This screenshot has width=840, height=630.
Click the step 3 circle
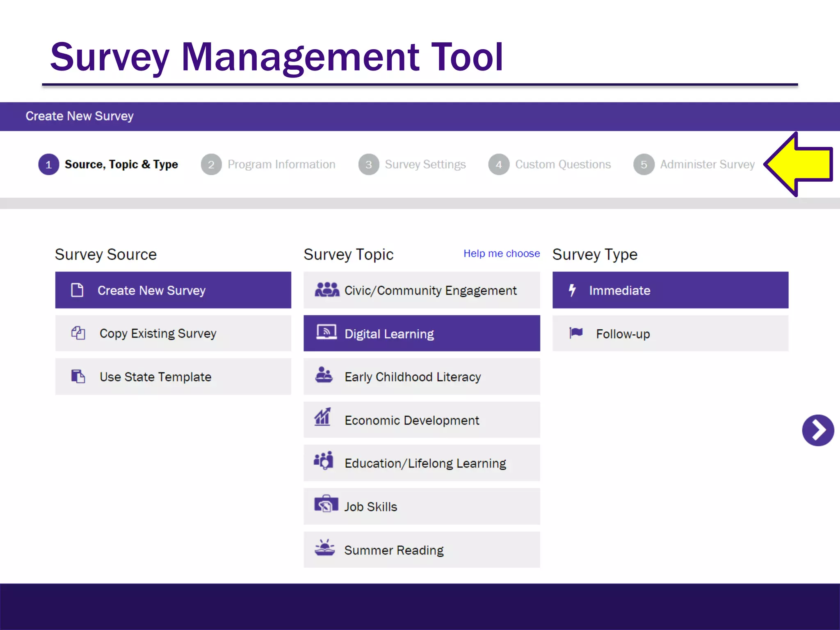coord(369,164)
